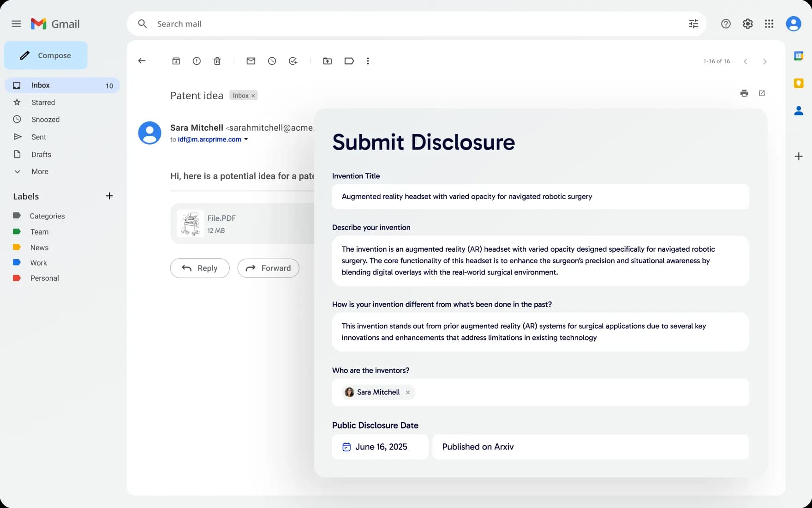The width and height of the screenshot is (812, 508).
Task: Show recipient details dropdown arrow
Action: pyautogui.click(x=246, y=139)
